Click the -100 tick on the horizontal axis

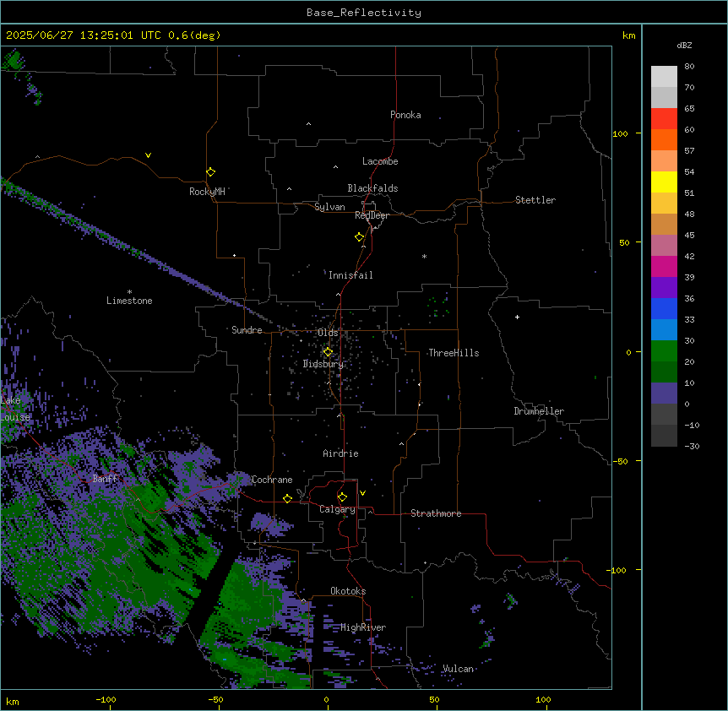(x=106, y=699)
